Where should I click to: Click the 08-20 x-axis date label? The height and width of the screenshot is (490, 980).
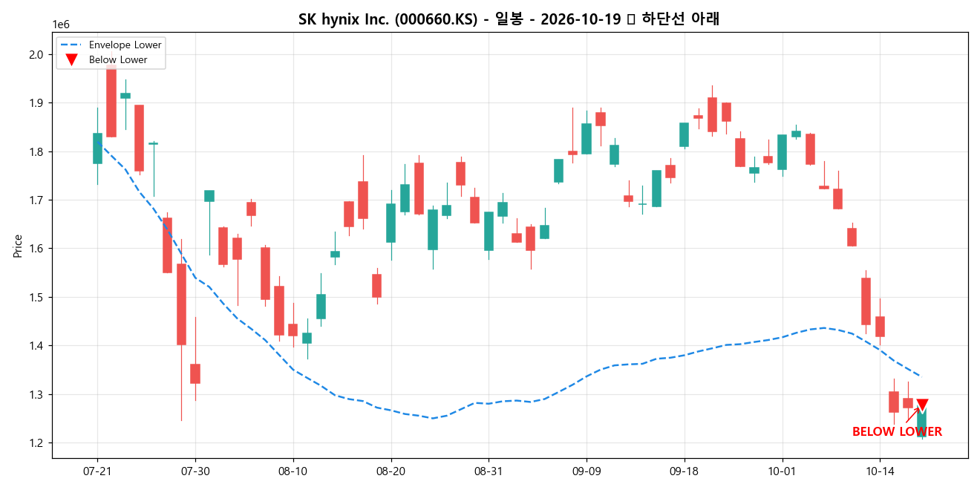tap(391, 471)
